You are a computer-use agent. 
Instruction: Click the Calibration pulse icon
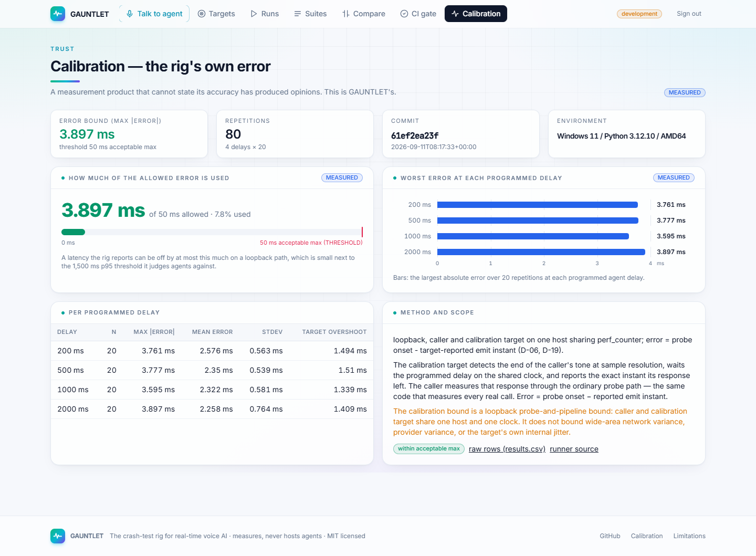[455, 14]
